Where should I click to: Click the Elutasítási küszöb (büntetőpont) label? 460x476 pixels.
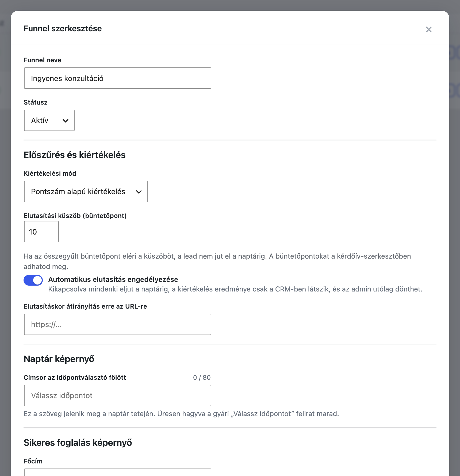[x=75, y=216]
